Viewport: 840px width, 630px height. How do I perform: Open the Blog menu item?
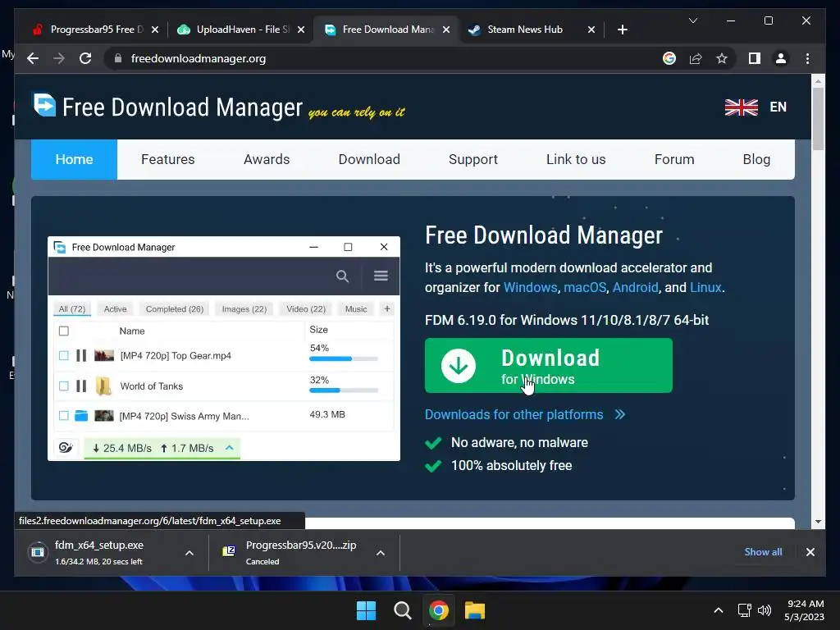coord(756,159)
